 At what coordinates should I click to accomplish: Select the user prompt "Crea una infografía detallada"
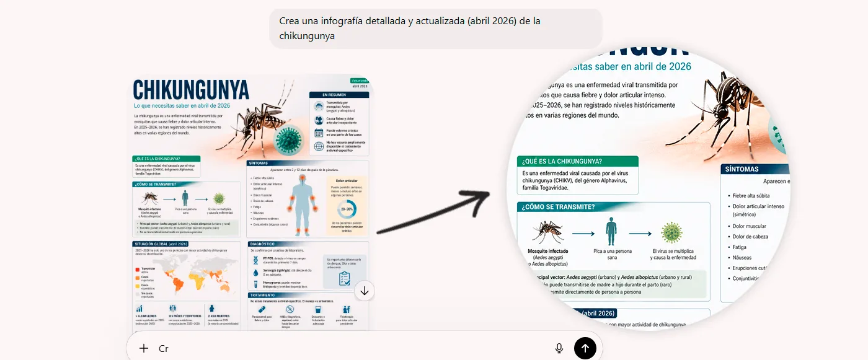436,29
